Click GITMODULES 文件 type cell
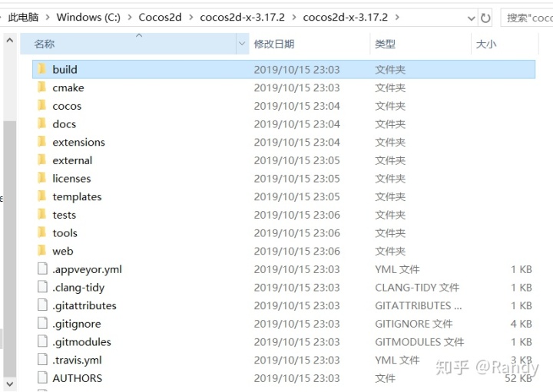Image resolution: width=553 pixels, height=392 pixels. pos(419,341)
